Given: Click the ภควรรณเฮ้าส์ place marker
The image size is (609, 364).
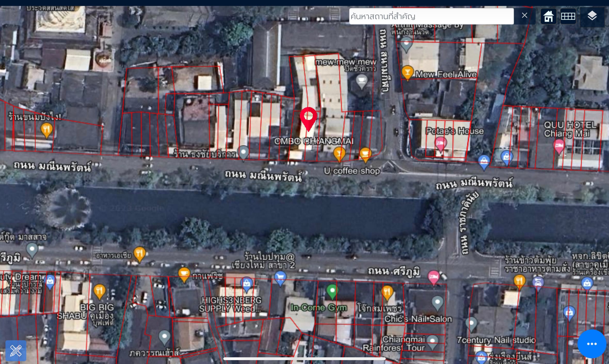Looking at the screenshot, I should 164,337.
